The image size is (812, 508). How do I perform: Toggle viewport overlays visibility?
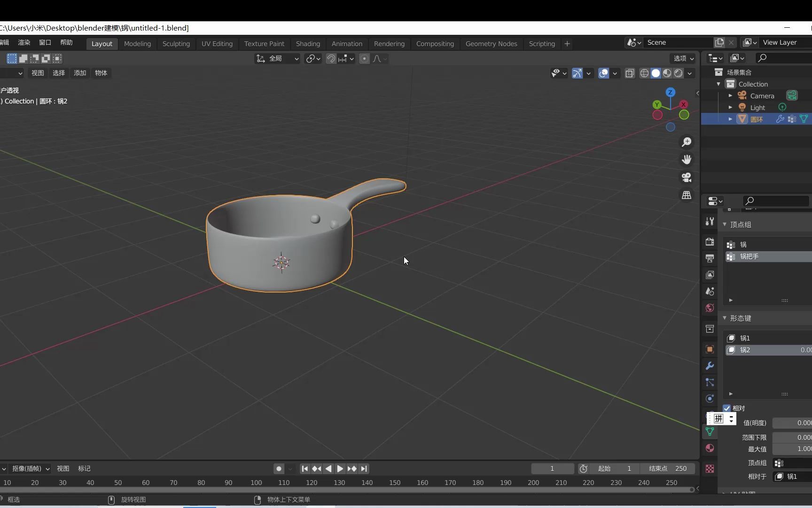(x=603, y=73)
